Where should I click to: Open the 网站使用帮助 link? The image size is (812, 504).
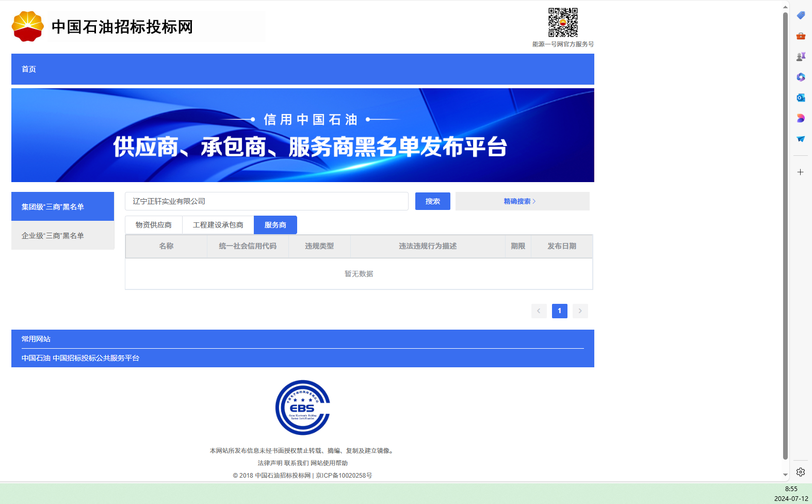(x=329, y=463)
